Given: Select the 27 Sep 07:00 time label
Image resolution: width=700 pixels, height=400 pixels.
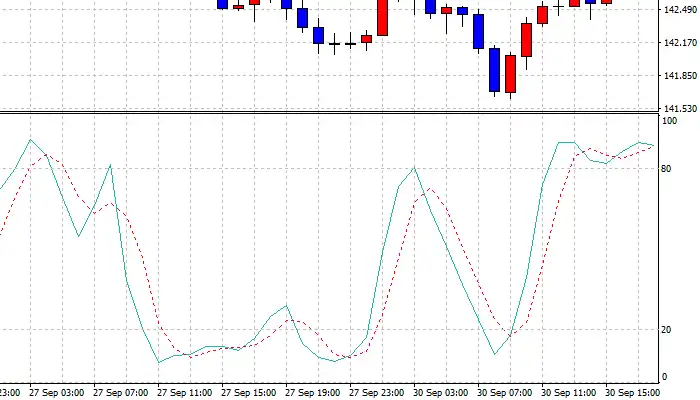Looking at the screenshot, I should tap(122, 392).
